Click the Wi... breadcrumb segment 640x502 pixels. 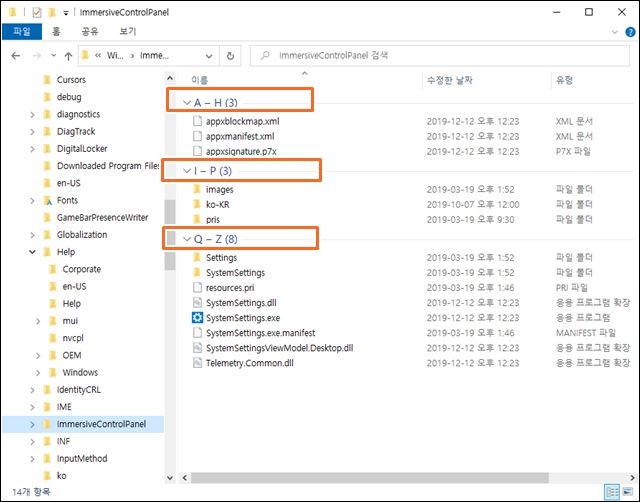point(115,56)
